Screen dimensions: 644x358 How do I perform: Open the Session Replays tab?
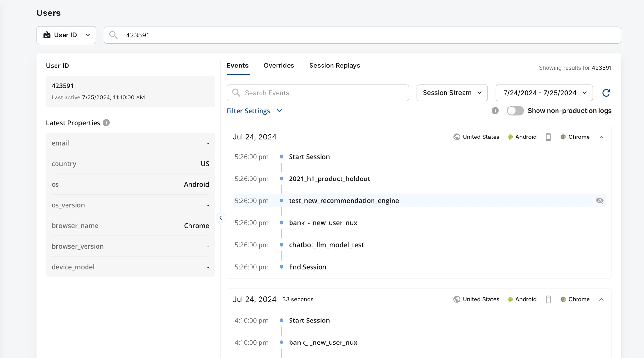click(334, 65)
